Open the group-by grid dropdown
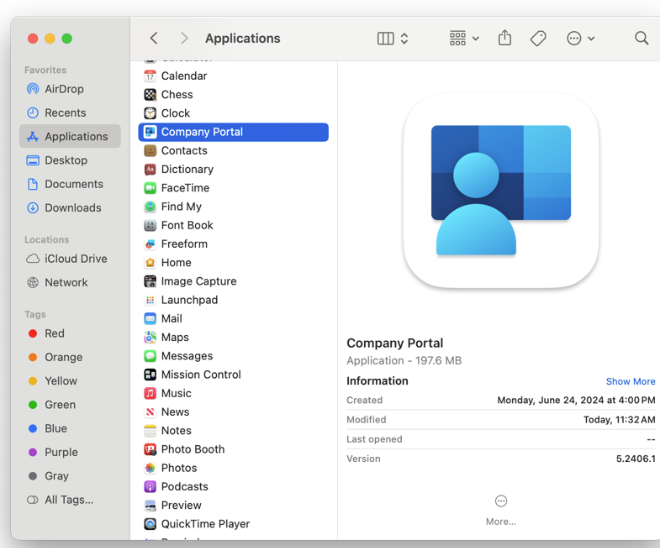Screen dimensions: 660x548 464,38
